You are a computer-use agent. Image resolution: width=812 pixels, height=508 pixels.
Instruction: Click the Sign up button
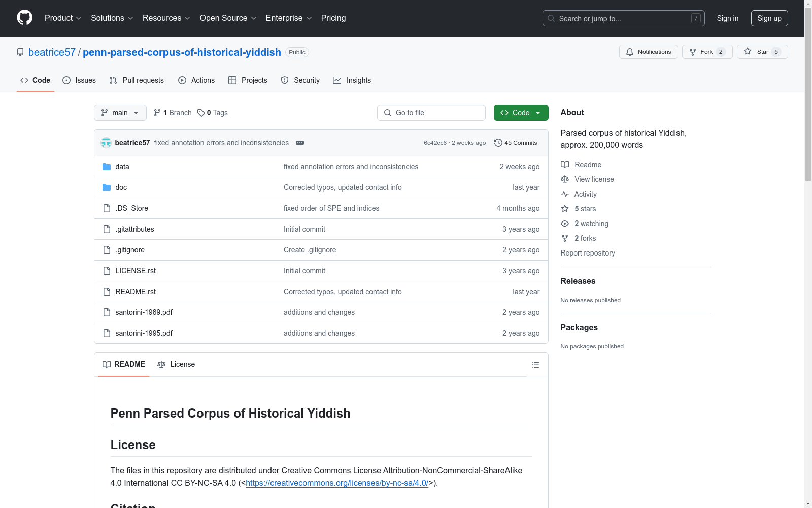tap(769, 18)
